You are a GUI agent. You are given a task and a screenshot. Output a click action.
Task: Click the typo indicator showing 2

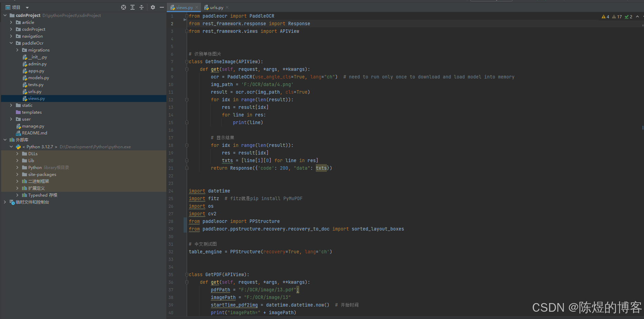(628, 17)
